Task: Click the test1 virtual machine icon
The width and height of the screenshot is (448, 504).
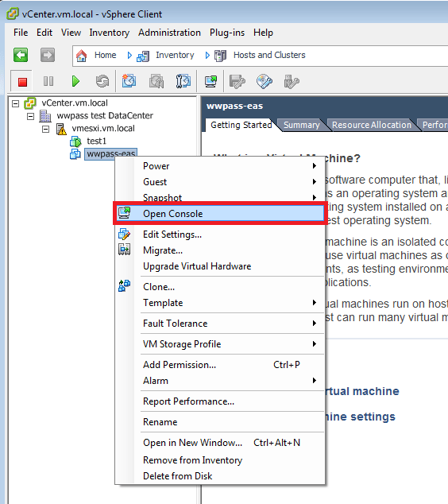Action: [x=75, y=142]
